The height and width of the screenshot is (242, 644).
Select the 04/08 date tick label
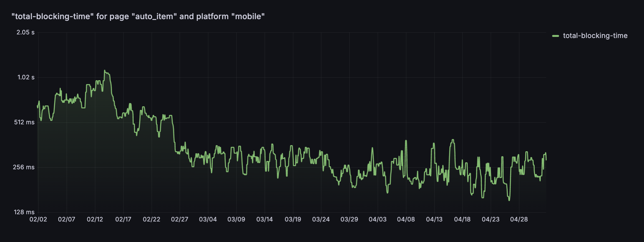[x=406, y=219]
